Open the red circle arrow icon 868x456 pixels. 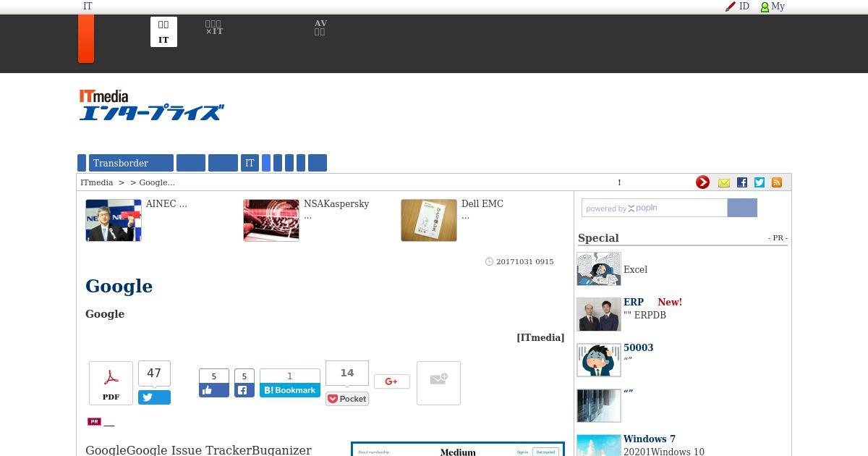[702, 182]
